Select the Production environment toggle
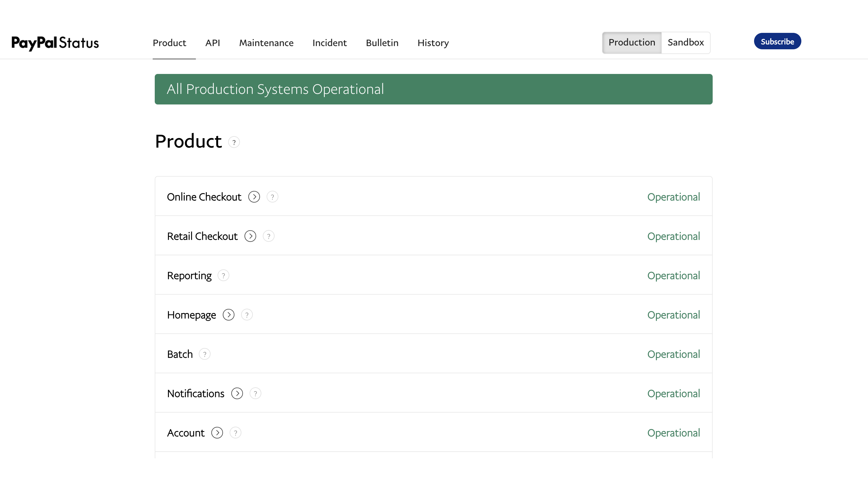The height and width of the screenshot is (488, 868). coord(632,43)
